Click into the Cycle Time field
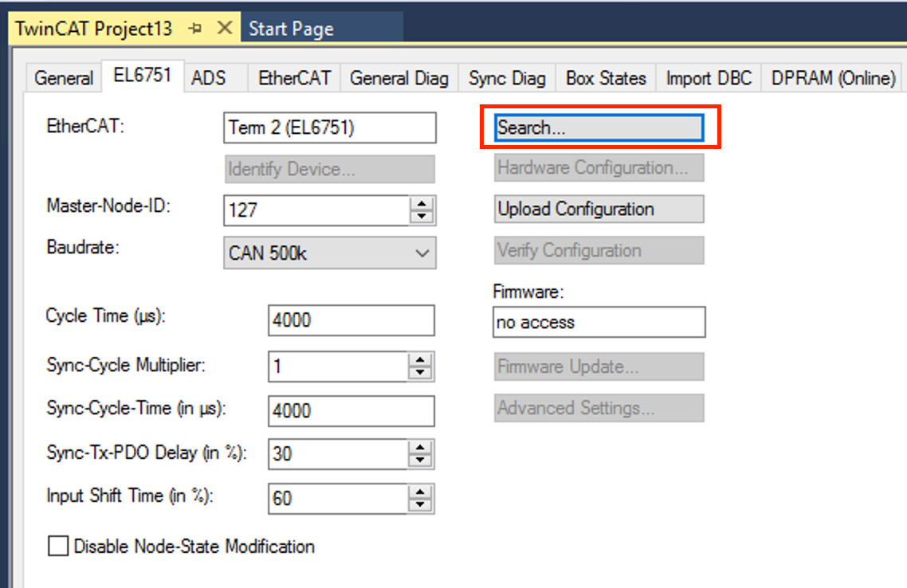Viewport: 907px width, 588px height. click(351, 320)
